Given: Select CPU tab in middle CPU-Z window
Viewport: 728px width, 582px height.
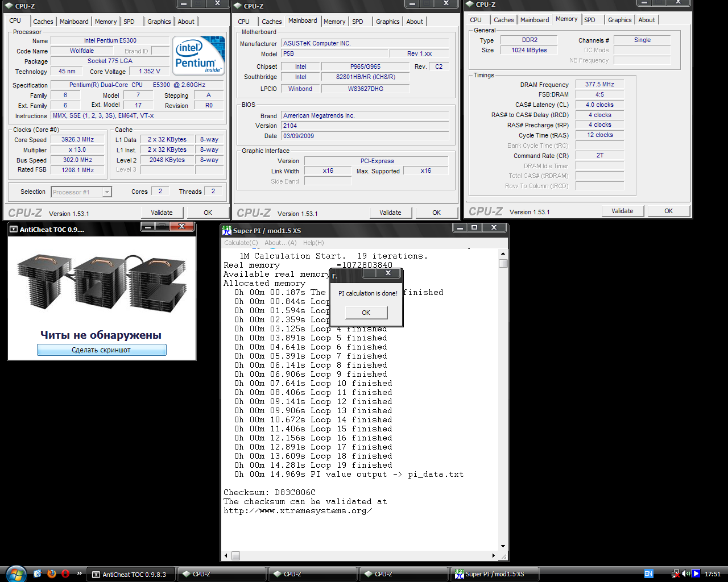Looking at the screenshot, I should pos(244,22).
